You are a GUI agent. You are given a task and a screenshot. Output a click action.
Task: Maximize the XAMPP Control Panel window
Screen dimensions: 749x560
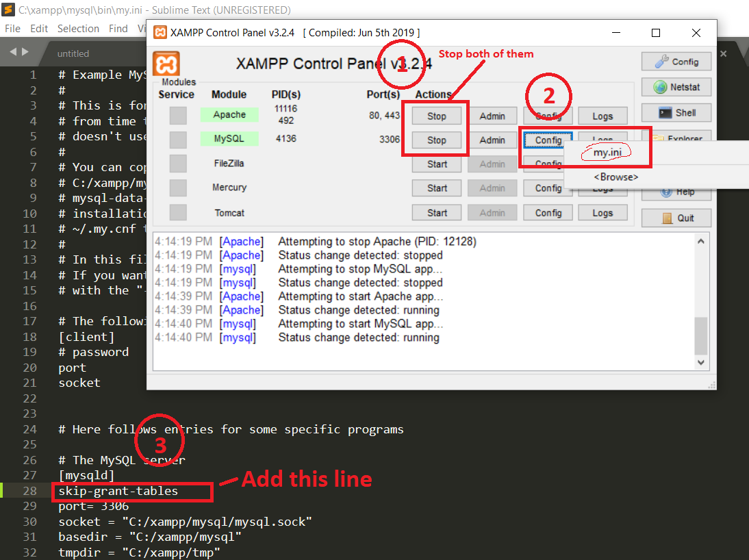656,32
